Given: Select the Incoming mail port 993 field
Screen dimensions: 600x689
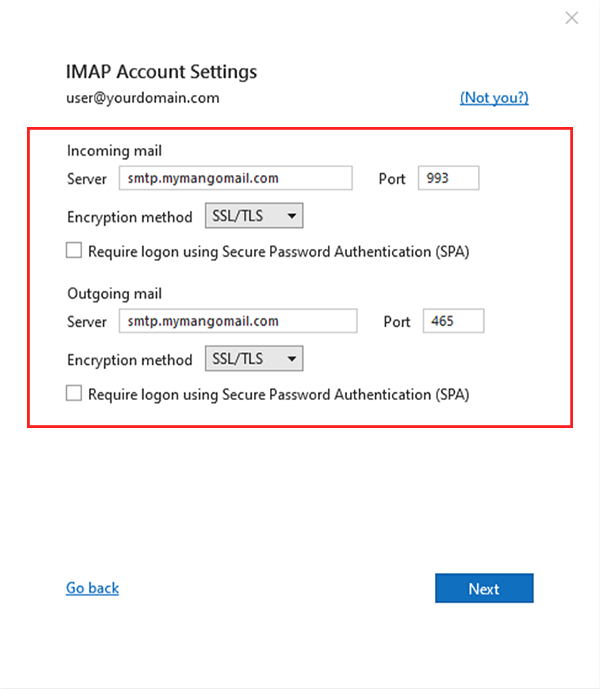Looking at the screenshot, I should [x=448, y=178].
